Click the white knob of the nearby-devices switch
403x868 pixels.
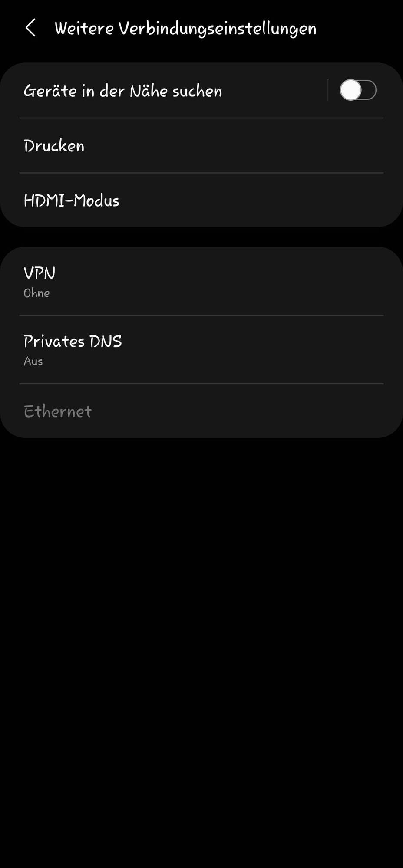351,90
